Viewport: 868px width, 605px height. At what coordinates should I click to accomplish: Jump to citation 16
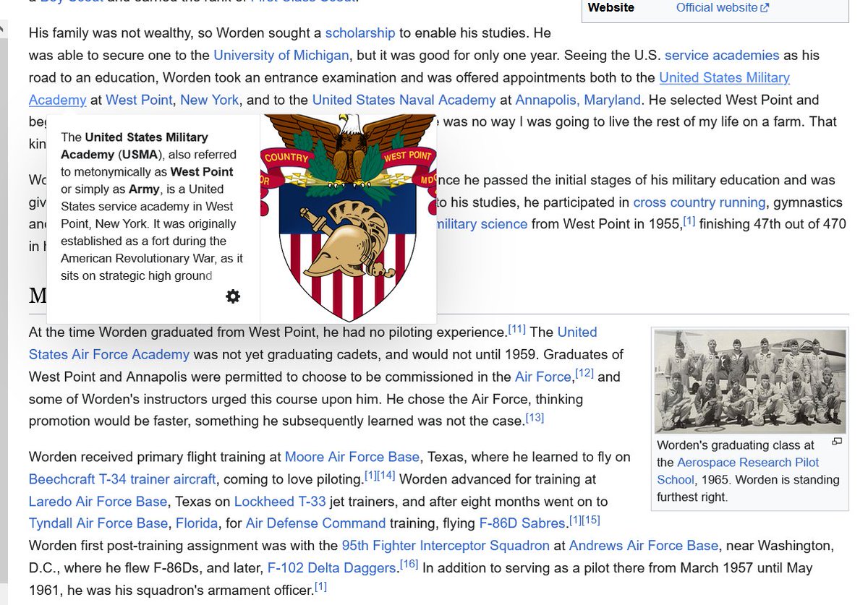pos(409,564)
